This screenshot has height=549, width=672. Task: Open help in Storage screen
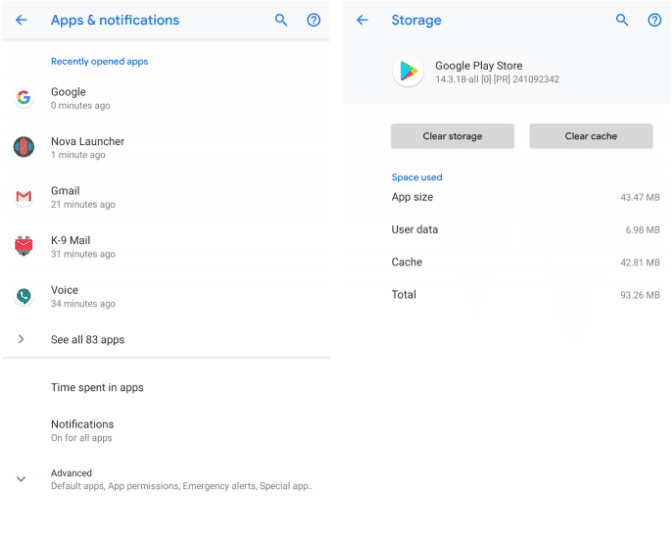(x=654, y=20)
